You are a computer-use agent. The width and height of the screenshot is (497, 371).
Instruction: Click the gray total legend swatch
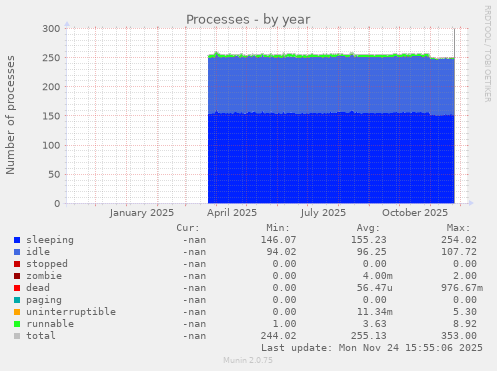(x=17, y=336)
